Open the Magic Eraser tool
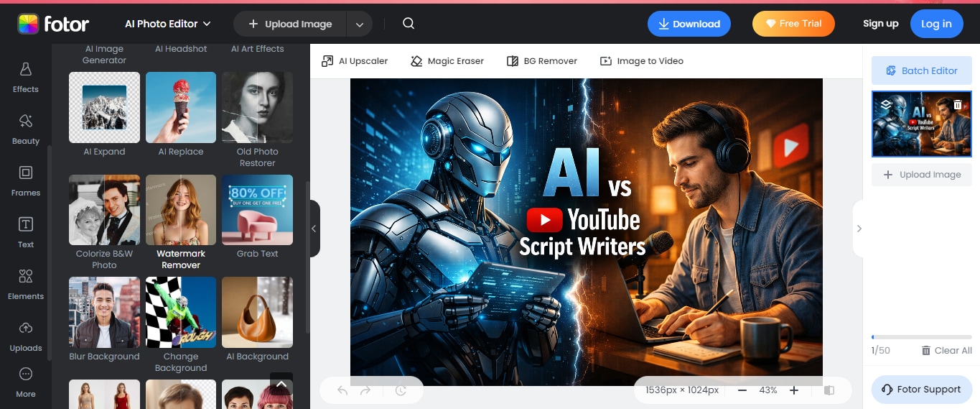The width and height of the screenshot is (980, 409). (447, 61)
